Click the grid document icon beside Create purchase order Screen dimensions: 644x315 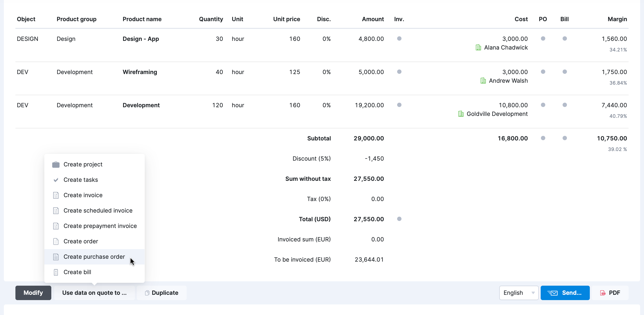[x=56, y=257]
